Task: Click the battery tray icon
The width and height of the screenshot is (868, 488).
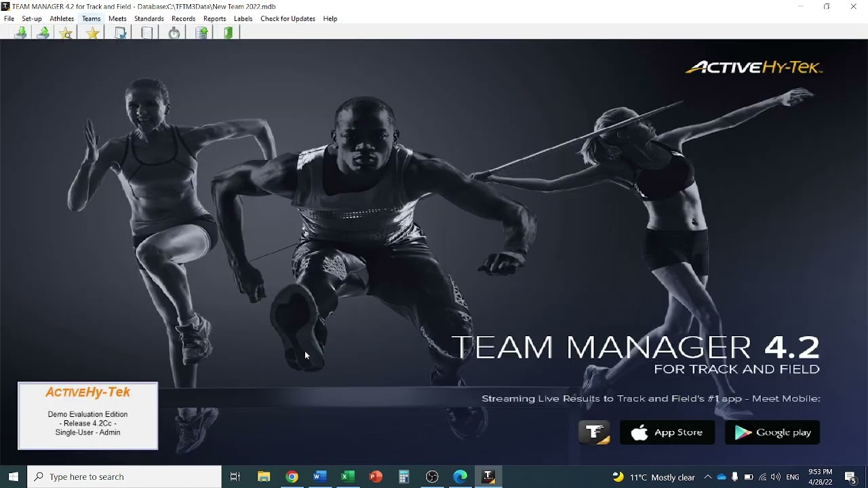Action: click(x=749, y=477)
